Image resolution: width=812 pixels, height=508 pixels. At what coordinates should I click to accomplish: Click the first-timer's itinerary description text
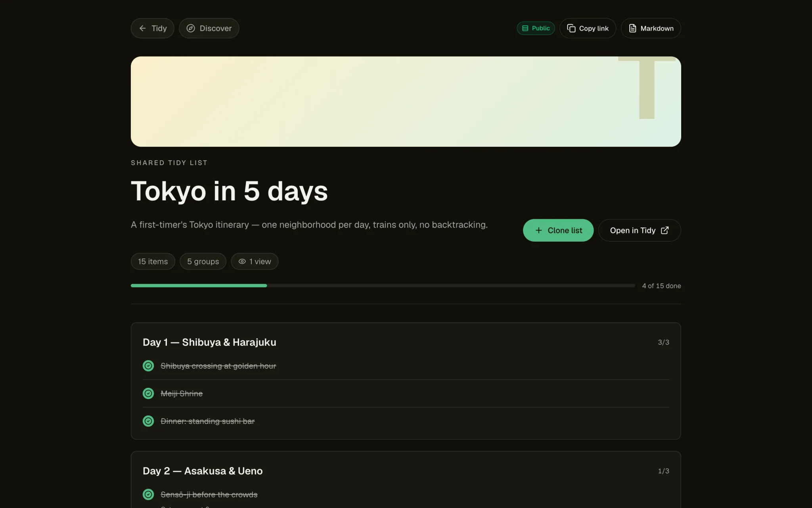pos(309,225)
